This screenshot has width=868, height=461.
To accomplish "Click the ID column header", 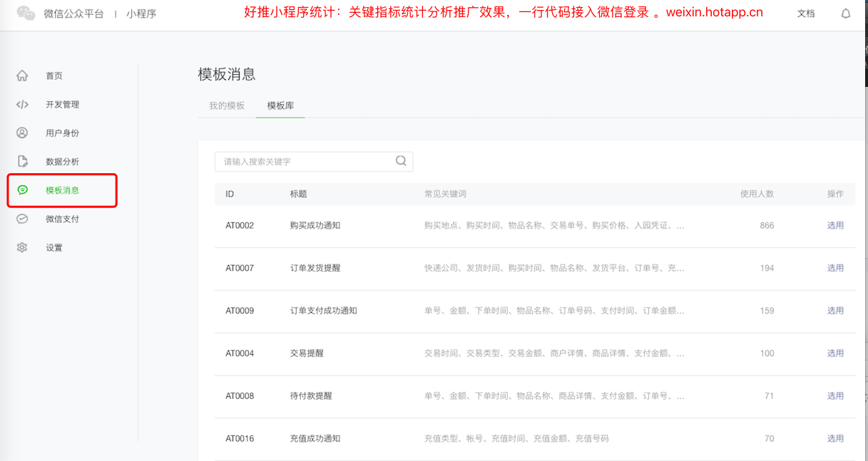I will click(230, 194).
